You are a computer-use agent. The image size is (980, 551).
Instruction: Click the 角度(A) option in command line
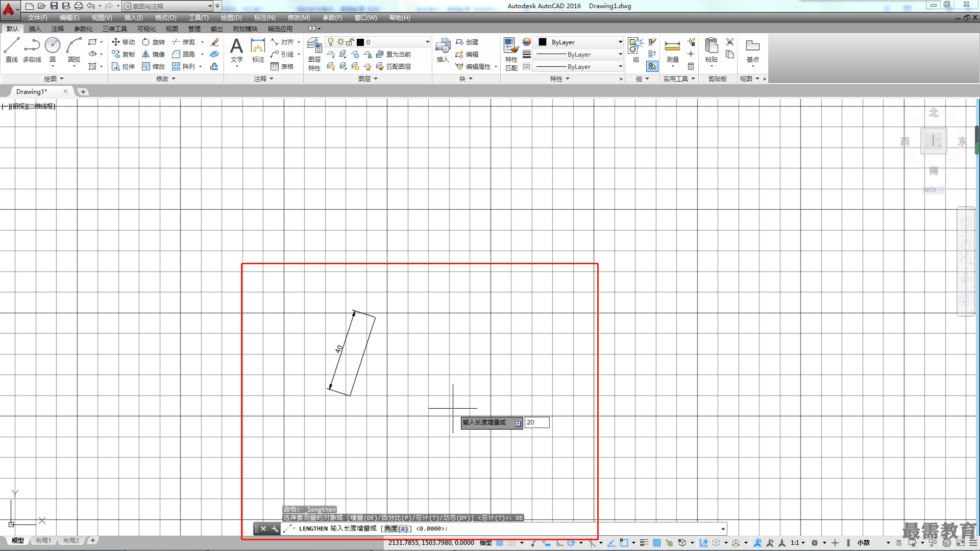pos(396,529)
